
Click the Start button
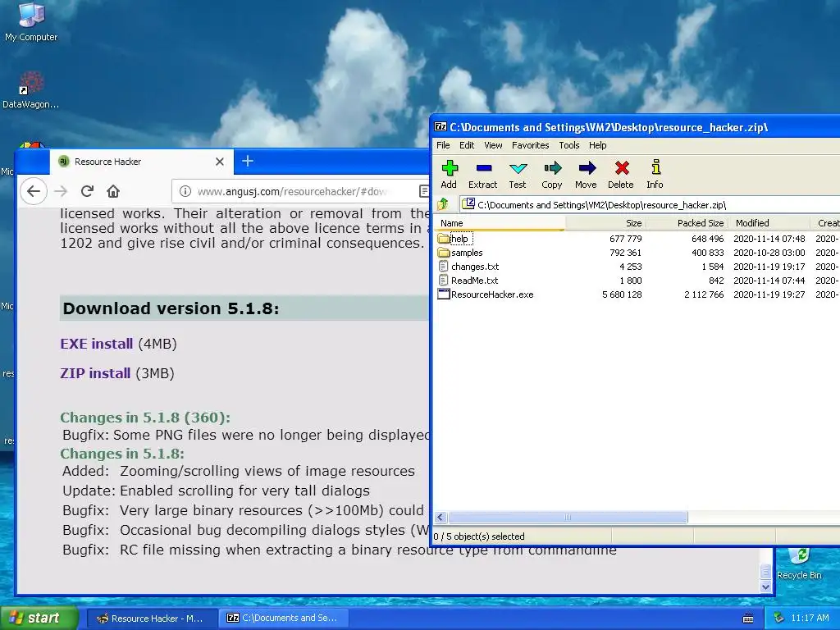[x=39, y=618]
